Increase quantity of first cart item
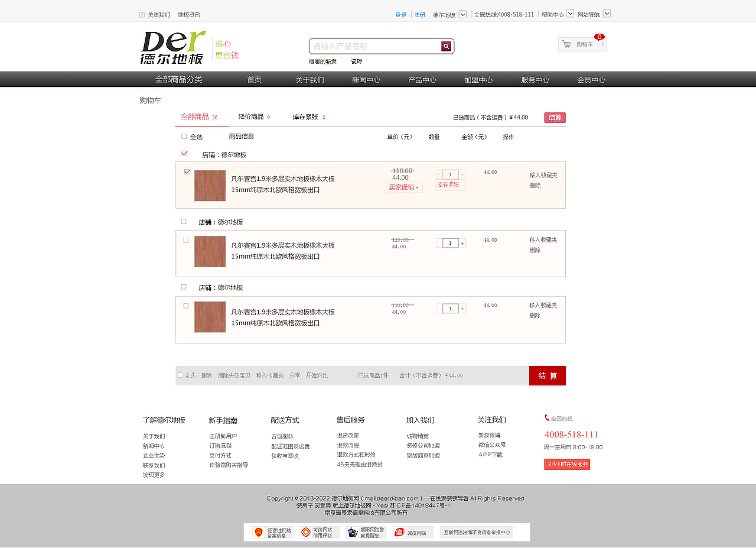The image size is (756, 548). (x=462, y=174)
